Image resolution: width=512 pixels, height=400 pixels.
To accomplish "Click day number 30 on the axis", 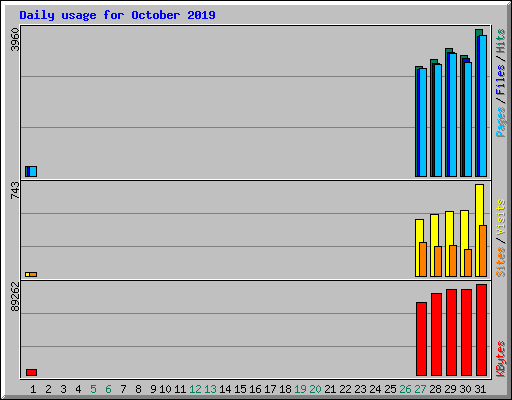I will [x=465, y=389].
